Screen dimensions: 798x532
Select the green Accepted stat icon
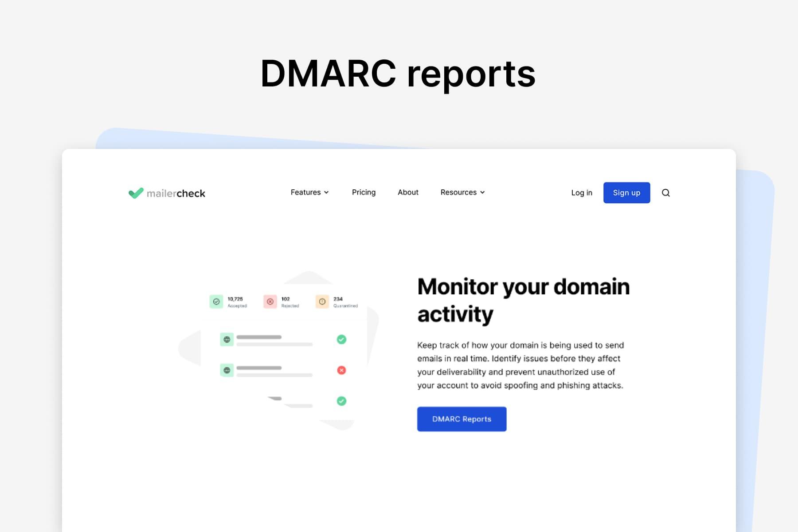(216, 301)
